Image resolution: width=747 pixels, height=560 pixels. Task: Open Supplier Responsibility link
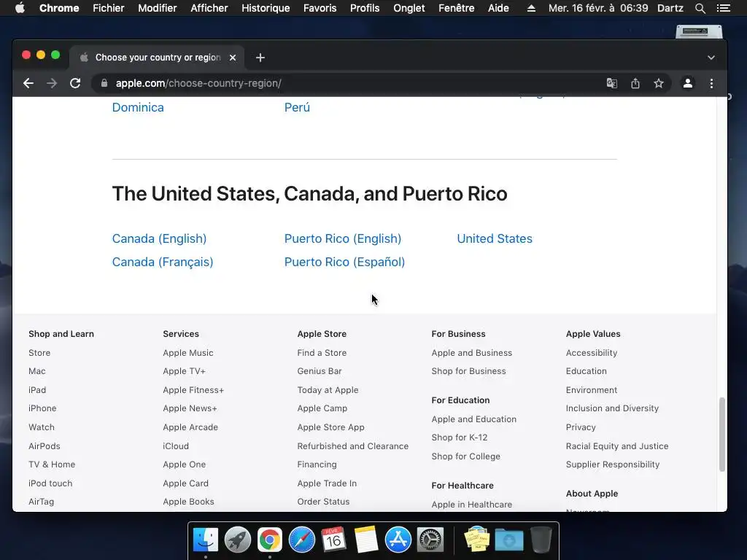(613, 464)
